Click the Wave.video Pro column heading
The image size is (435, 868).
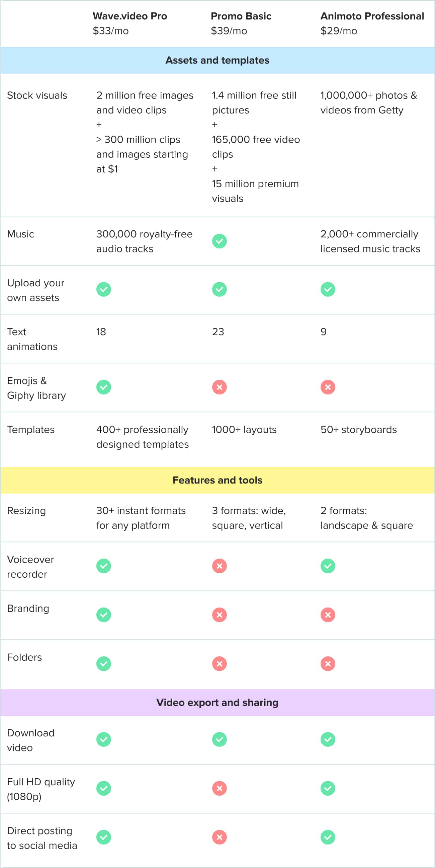tap(130, 16)
